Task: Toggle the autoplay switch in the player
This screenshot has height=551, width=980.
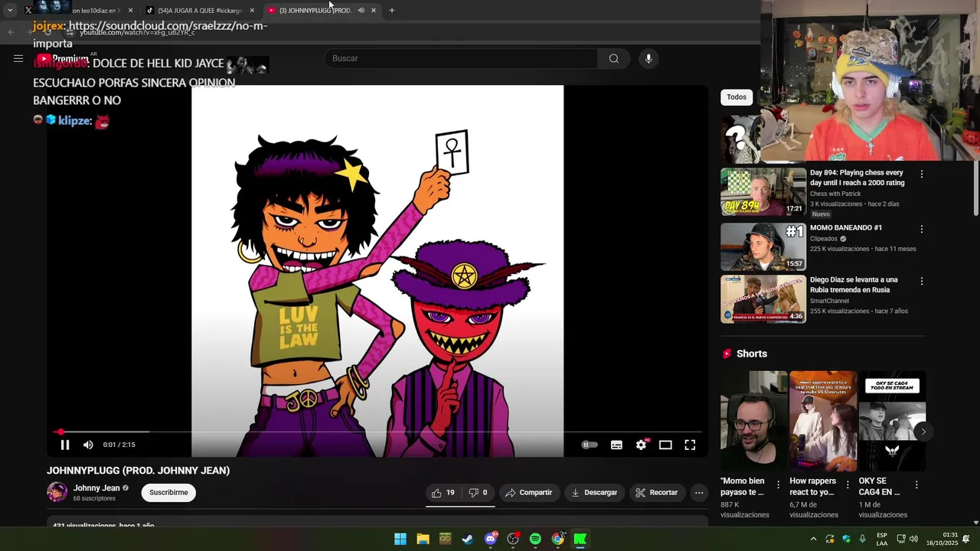Action: coord(589,445)
